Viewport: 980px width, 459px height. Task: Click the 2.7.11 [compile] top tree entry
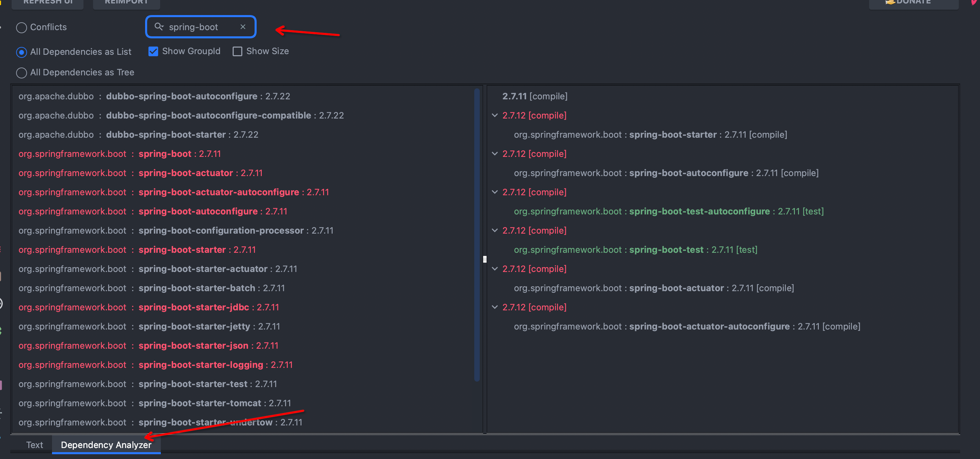534,96
